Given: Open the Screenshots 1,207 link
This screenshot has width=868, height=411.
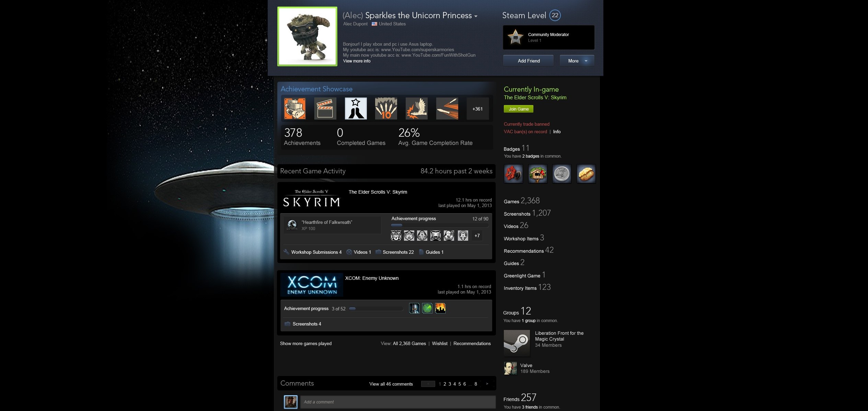Looking at the screenshot, I should pyautogui.click(x=527, y=213).
